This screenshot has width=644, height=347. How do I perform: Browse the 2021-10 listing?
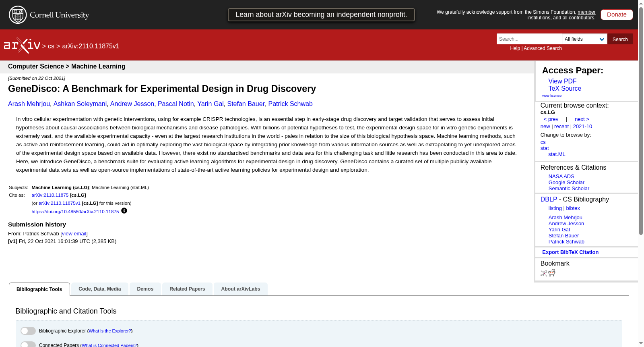[582, 127]
